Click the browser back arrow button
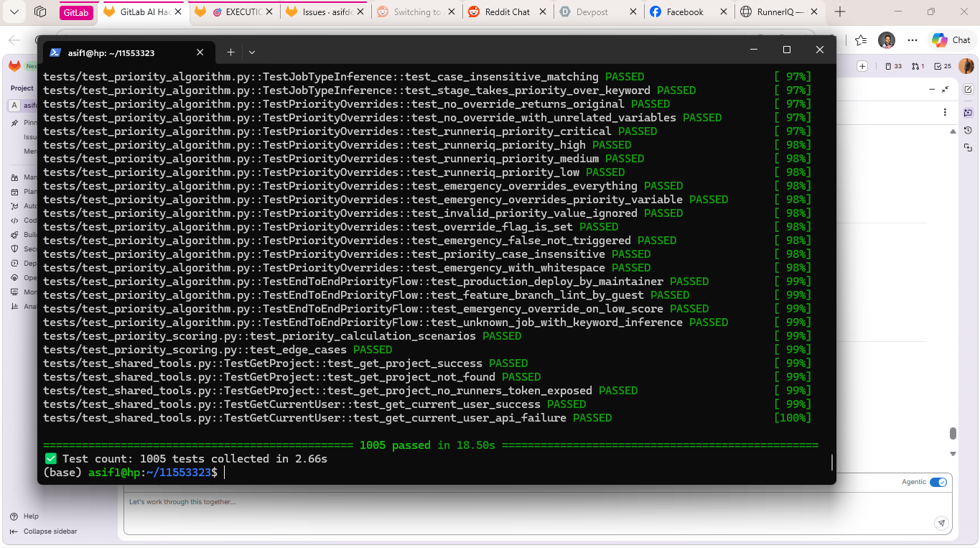 pos(14,40)
